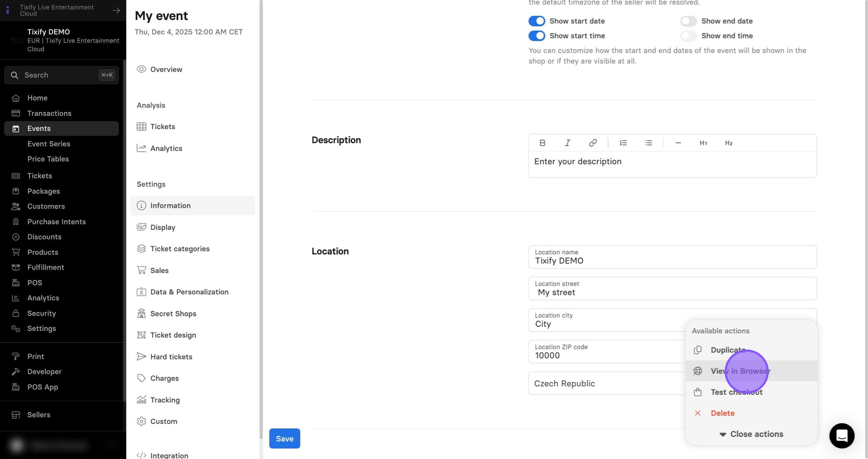
Task: Open Price Tables submenu
Action: click(x=48, y=159)
